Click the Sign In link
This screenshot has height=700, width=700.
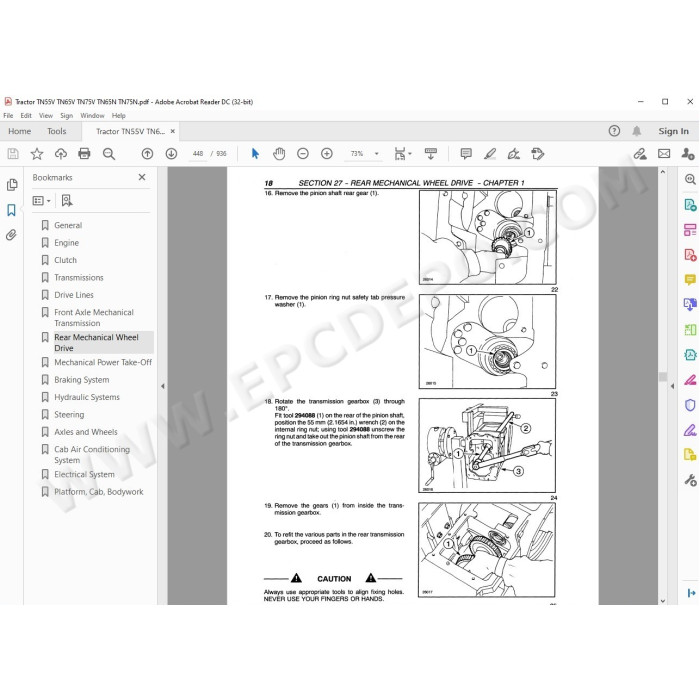pyautogui.click(x=673, y=131)
